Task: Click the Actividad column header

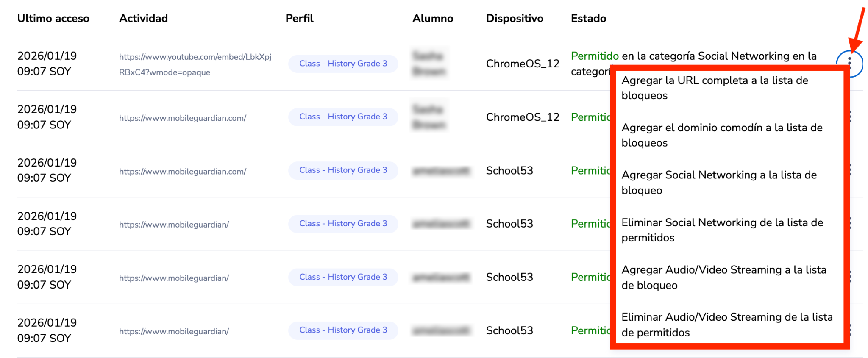Action: pos(143,18)
